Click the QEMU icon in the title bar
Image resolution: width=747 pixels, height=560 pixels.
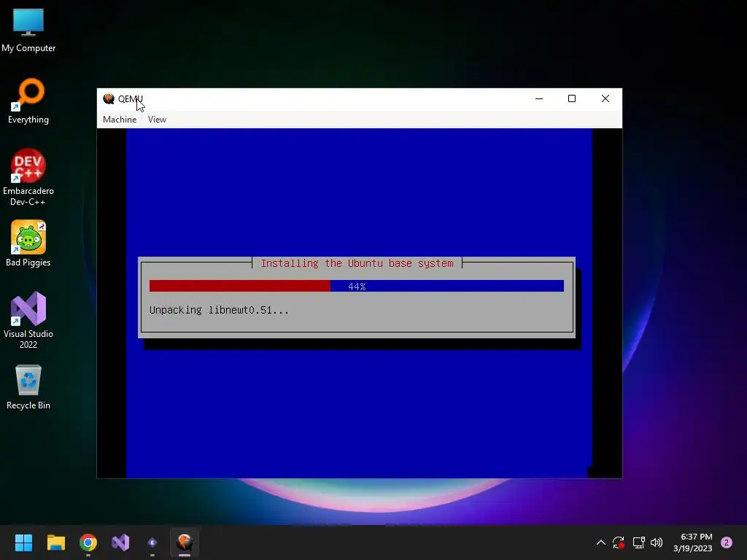(x=109, y=98)
